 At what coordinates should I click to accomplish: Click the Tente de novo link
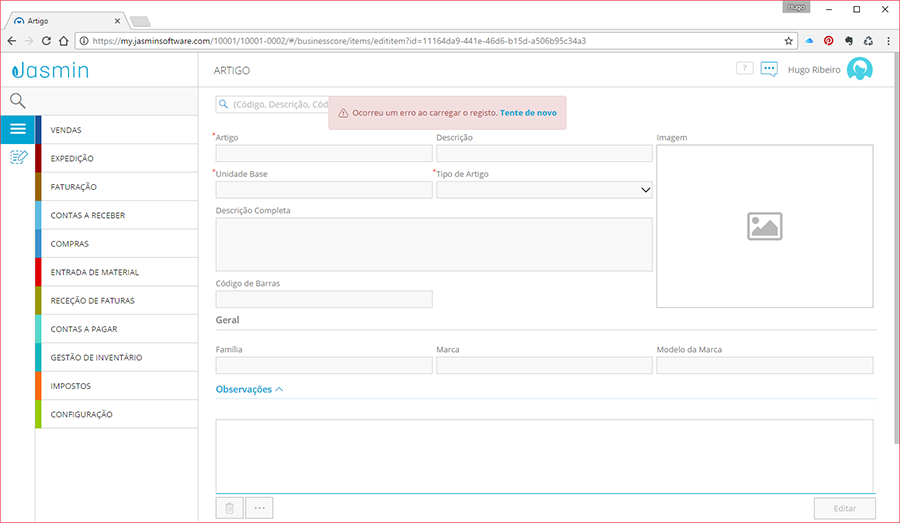528,113
